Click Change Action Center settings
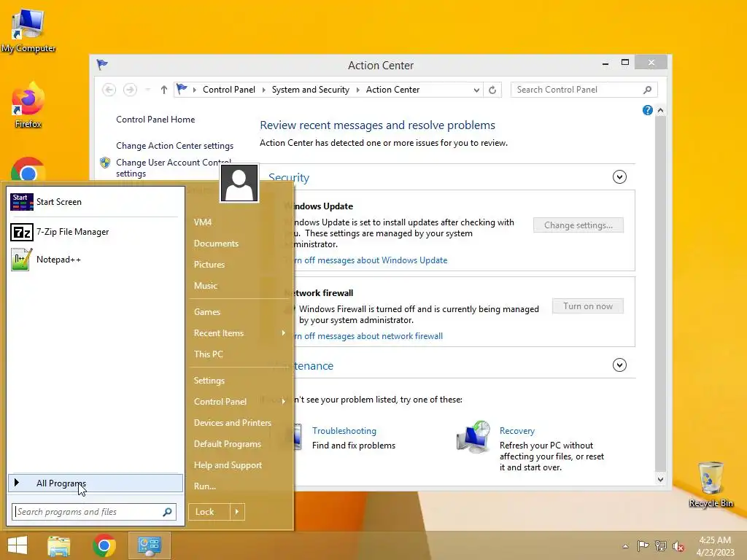Viewport: 747px width, 560px height. 175,146
